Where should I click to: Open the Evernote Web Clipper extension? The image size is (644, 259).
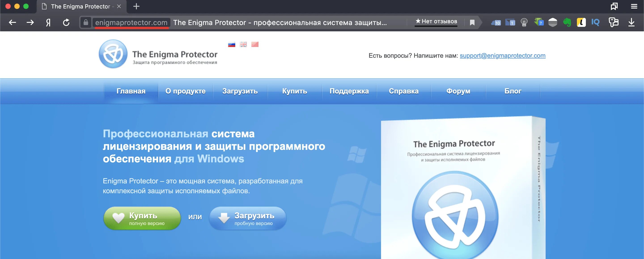(568, 23)
